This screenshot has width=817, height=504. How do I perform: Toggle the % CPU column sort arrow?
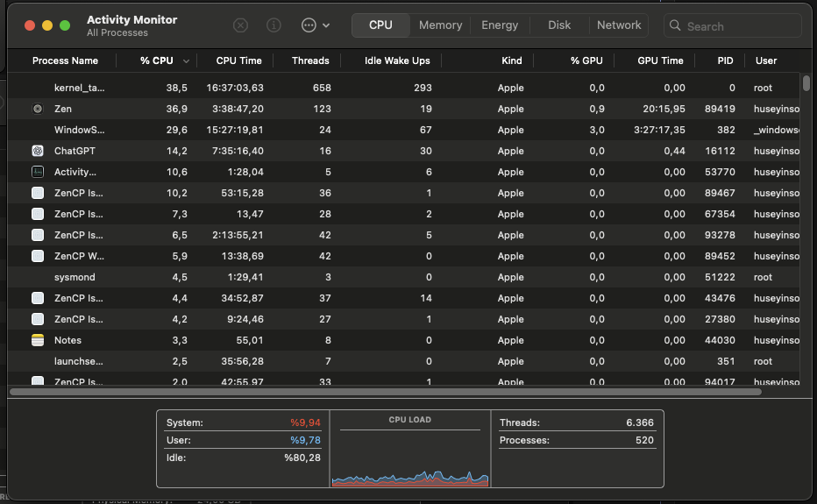(x=186, y=61)
